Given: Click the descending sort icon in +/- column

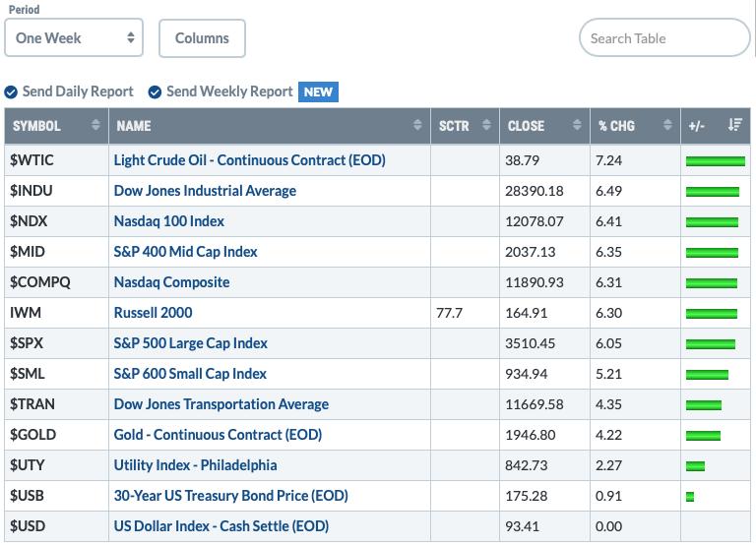Looking at the screenshot, I should click(x=735, y=125).
